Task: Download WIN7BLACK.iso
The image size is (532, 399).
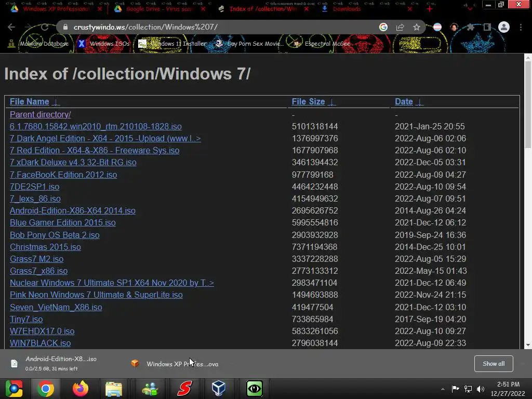Action: pyautogui.click(x=41, y=343)
